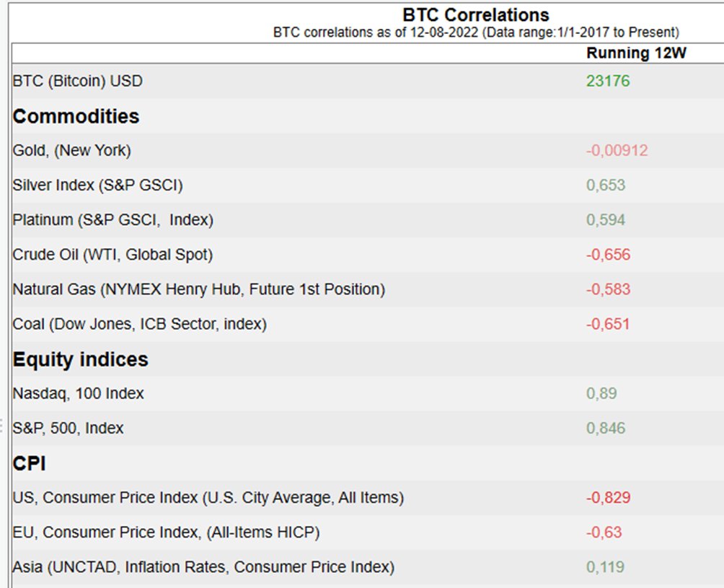Click the Coal correlation value -0,651
The height and width of the screenshot is (588, 724).
(608, 324)
